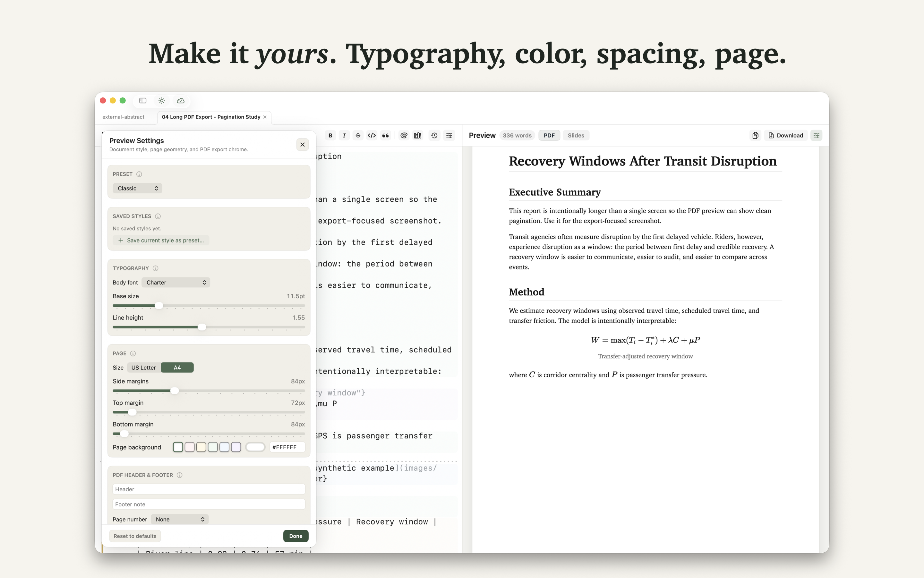
Task: Download the PDF
Action: [x=786, y=135]
